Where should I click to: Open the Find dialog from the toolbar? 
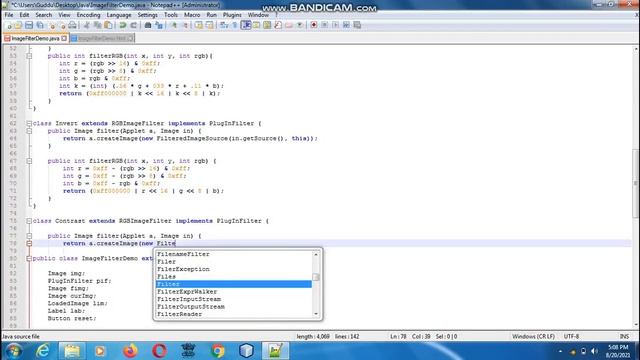click(x=148, y=25)
